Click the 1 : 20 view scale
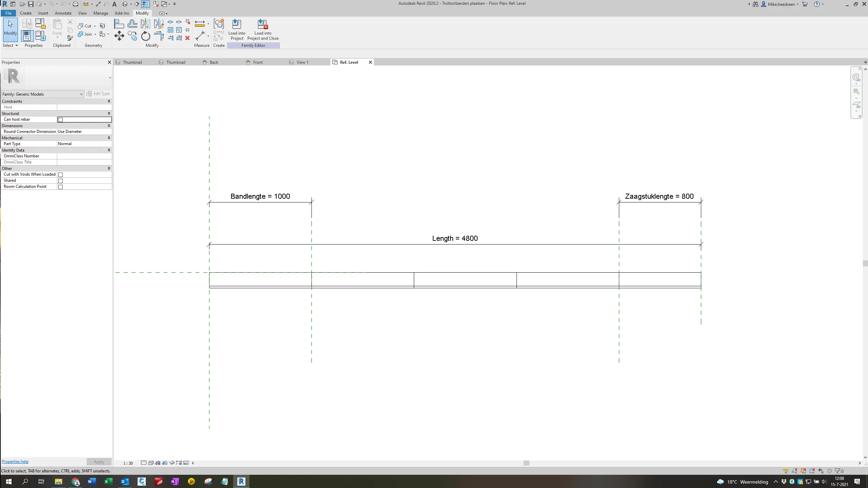Viewport: 868px width, 488px height. coord(128,463)
